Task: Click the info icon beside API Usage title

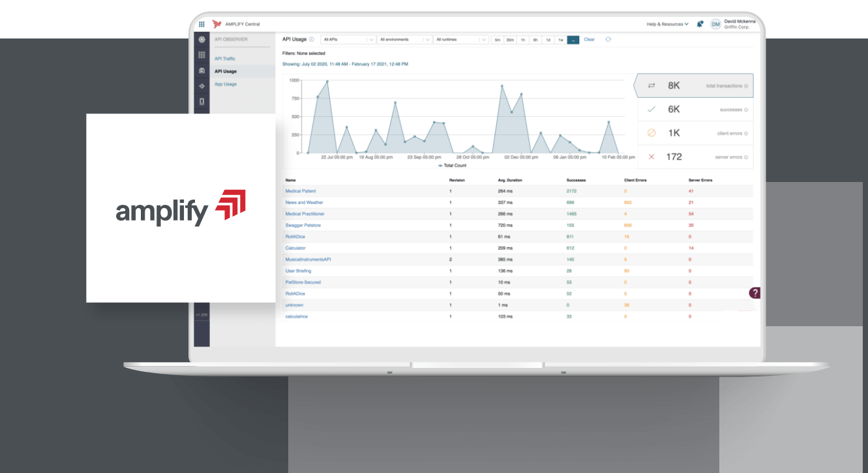Action: coord(312,40)
